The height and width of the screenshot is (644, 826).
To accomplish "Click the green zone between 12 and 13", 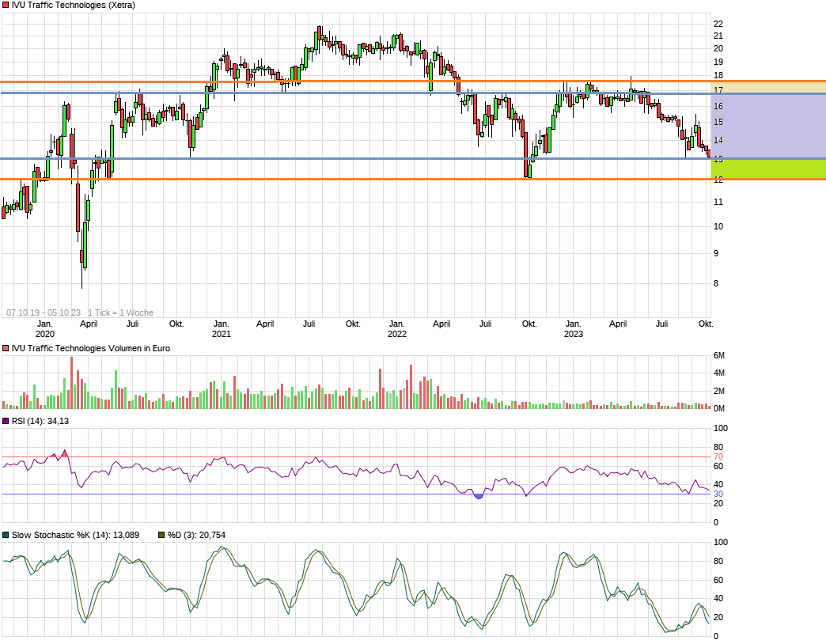I will click(768, 169).
